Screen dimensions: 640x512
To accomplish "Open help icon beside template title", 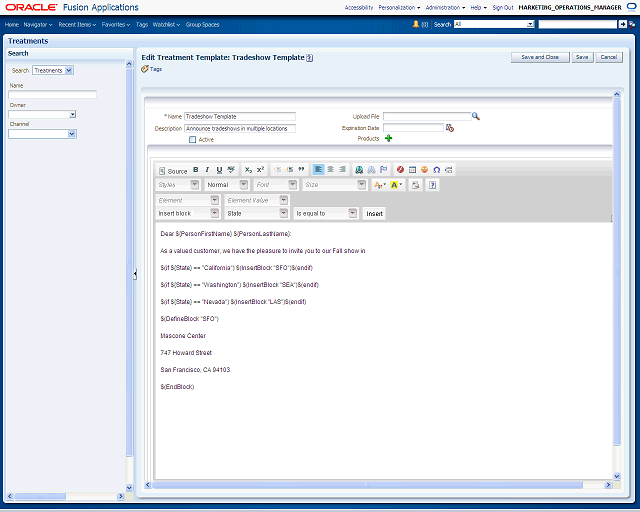I will 309,58.
